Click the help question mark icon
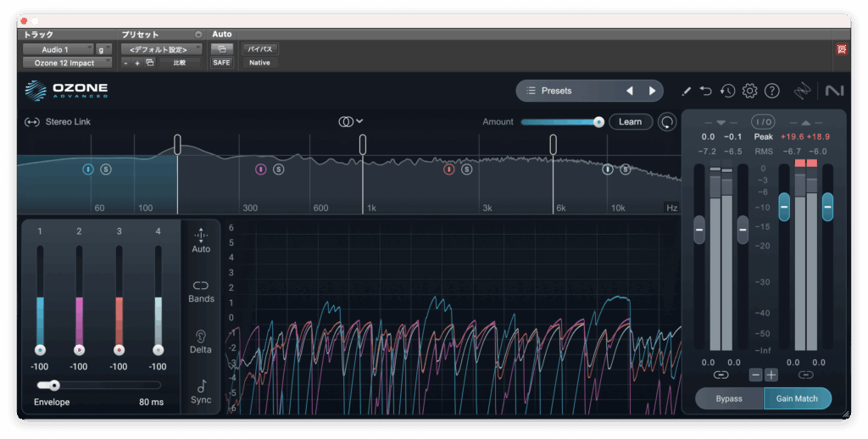 click(x=771, y=91)
